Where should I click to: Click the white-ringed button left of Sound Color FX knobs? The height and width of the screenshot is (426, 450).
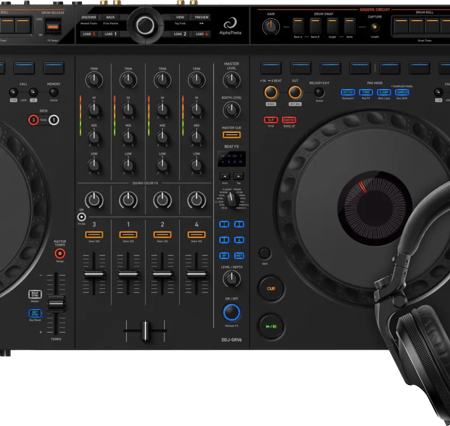(x=81, y=217)
